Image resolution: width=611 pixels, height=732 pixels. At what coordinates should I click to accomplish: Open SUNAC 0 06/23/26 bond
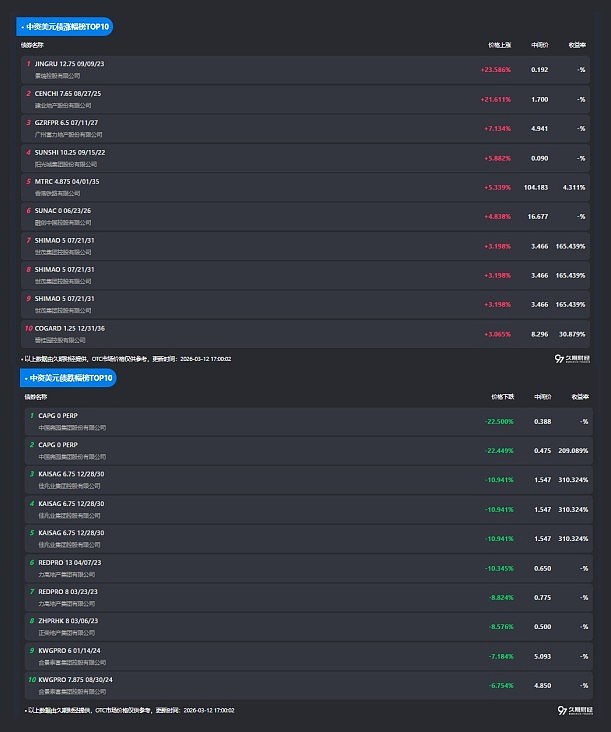click(62, 211)
